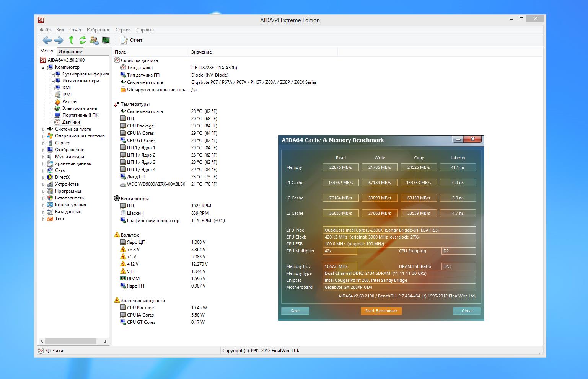Open the Файл menu
The width and height of the screenshot is (588, 379).
(45, 30)
